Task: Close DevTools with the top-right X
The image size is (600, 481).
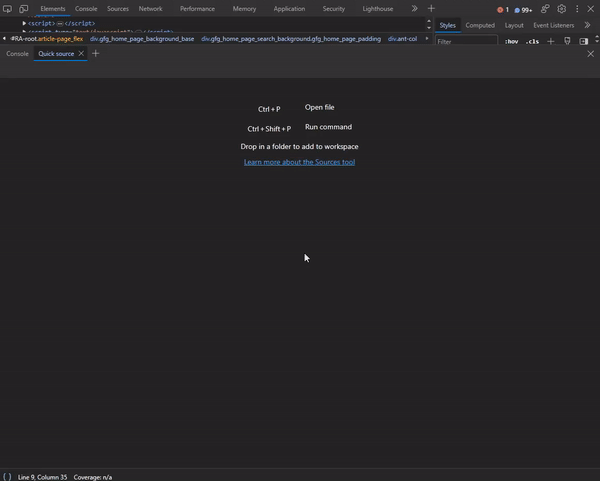Action: (x=591, y=8)
